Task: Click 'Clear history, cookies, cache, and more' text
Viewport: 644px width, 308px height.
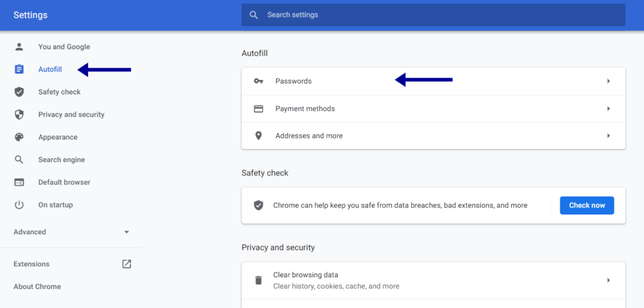Action: (336, 286)
